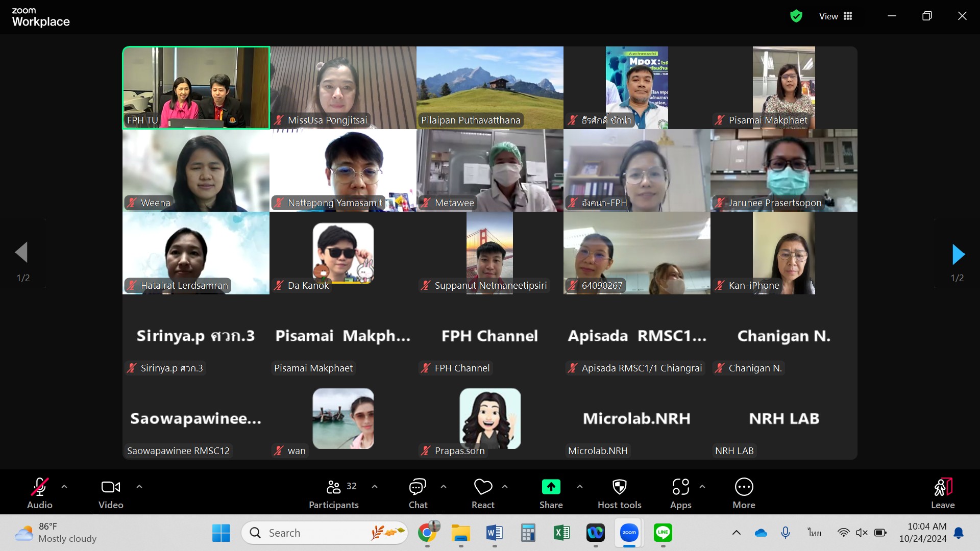Select the FPH TU video thumbnail
Image resolution: width=980 pixels, height=551 pixels.
196,87
